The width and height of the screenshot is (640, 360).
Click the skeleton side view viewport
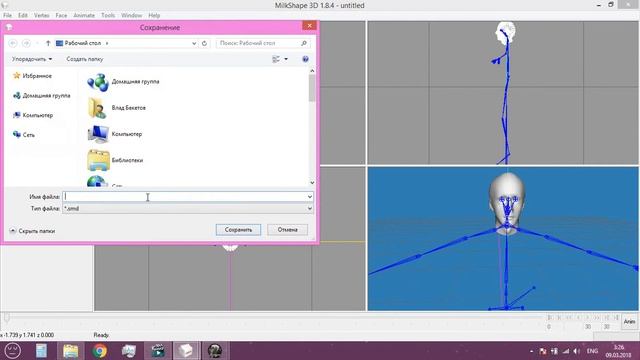click(x=503, y=93)
